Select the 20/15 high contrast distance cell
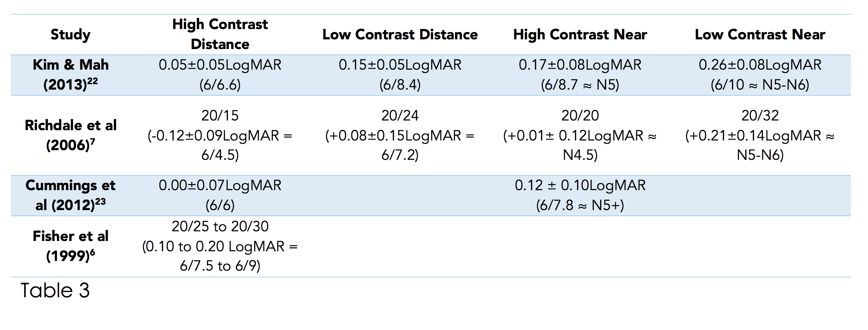Screen dimensions: 868x330 tap(220, 135)
